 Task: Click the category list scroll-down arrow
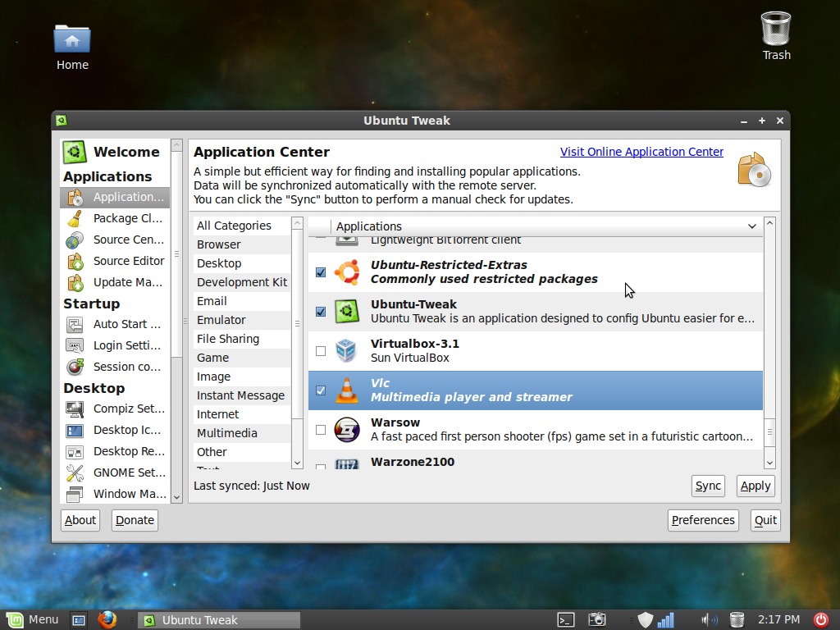click(x=297, y=463)
